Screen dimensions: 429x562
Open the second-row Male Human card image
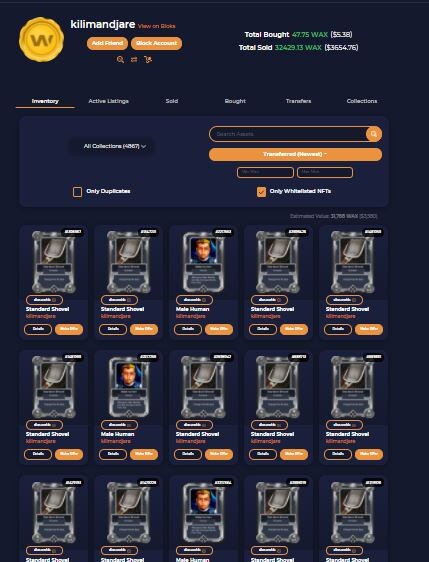(x=128, y=387)
